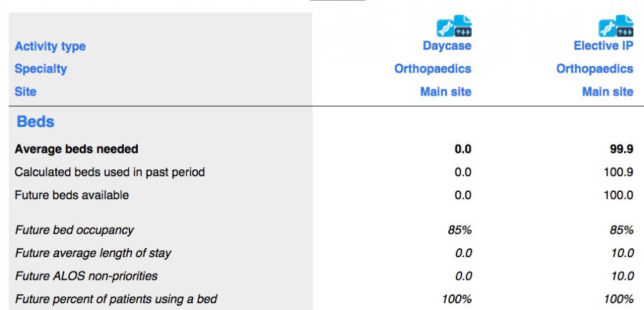Click Elective IP calculated beds used 100.9
644x310 pixels.
[x=619, y=172]
